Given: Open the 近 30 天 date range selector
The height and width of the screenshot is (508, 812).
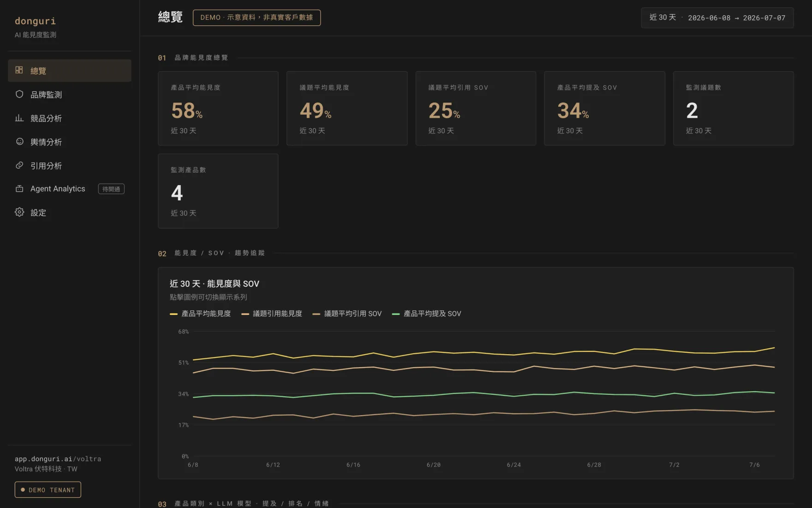Looking at the screenshot, I should [x=717, y=18].
